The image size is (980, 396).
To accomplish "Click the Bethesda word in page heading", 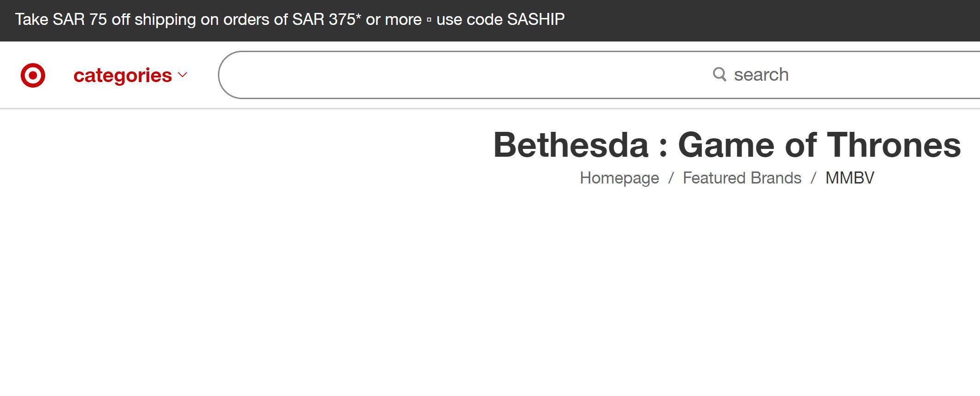I will (x=571, y=145).
